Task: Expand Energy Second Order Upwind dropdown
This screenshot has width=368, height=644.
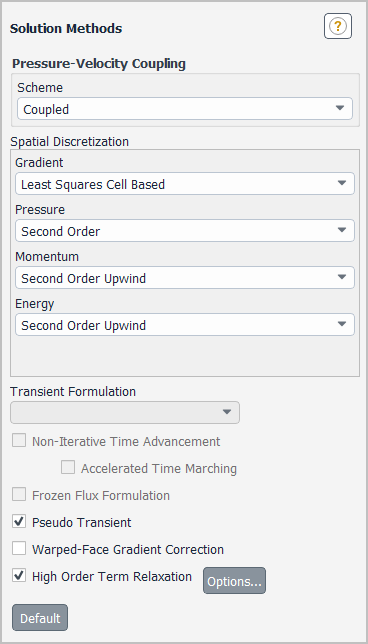Action: (185, 324)
